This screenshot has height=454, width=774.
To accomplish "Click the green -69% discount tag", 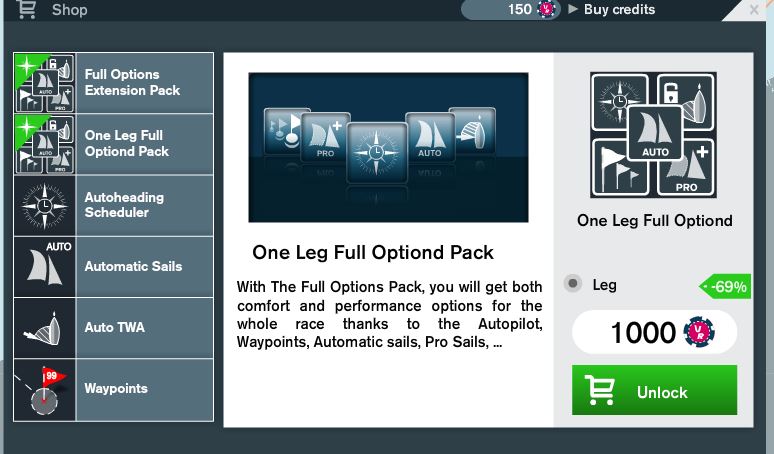I will [x=725, y=286].
